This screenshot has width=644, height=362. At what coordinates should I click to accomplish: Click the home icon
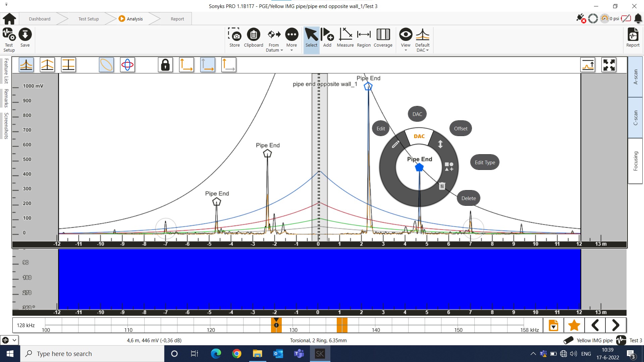tap(9, 19)
